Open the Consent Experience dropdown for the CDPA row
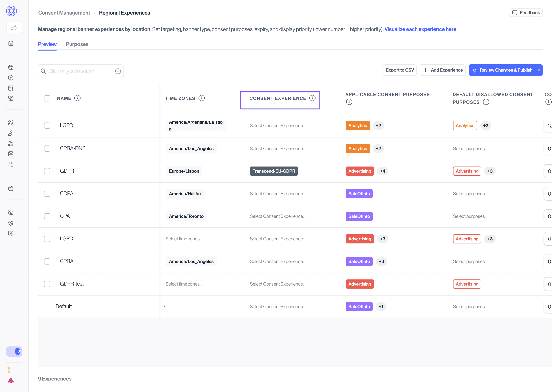Image resolution: width=552 pixels, height=392 pixels. 277,194
